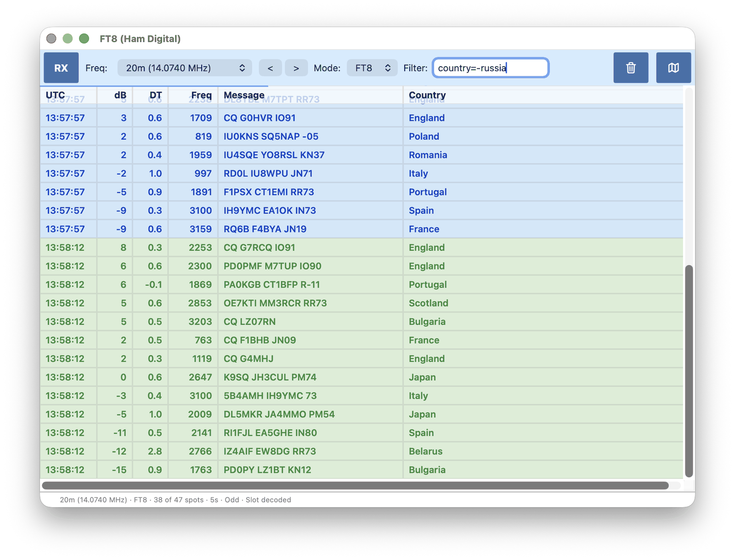Select message RQ6B F4BYA JN19
The height and width of the screenshot is (560, 735).
click(265, 229)
